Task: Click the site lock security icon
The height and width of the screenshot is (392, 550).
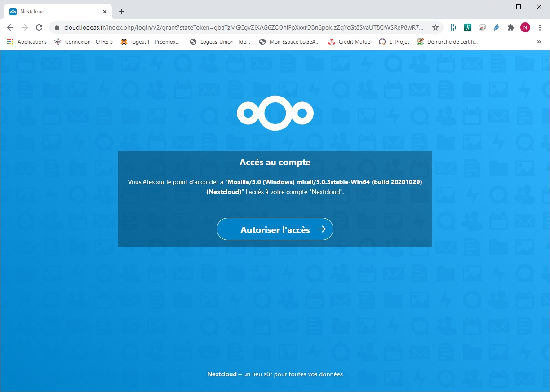Action: (x=57, y=27)
